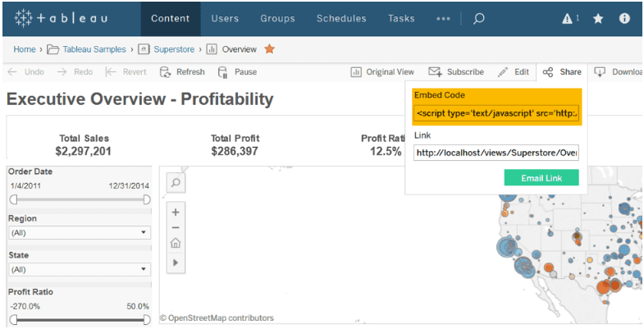This screenshot has height=329, width=644.
Task: Open the alerts warning icon
Action: [568, 19]
